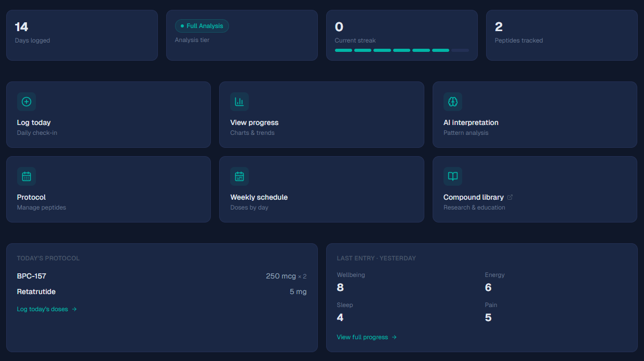Screen dimensions: 644x361
Task: Select the Retatrutide protocol entry
Action: [37, 291]
